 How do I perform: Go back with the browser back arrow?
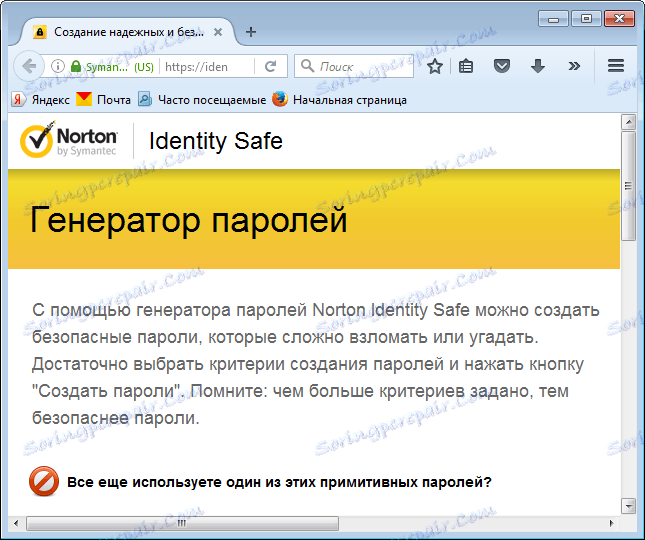click(29, 66)
